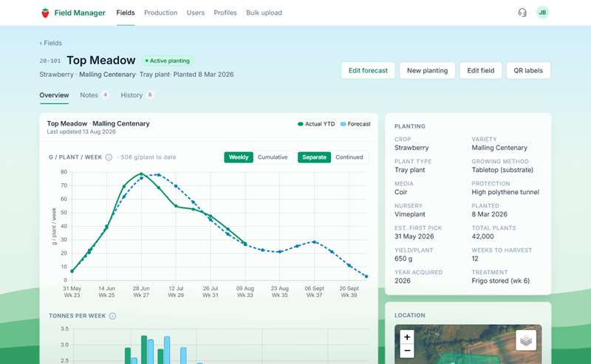Click the Field Manager brand name
Screen dimensions: 591x364
(x=80, y=13)
